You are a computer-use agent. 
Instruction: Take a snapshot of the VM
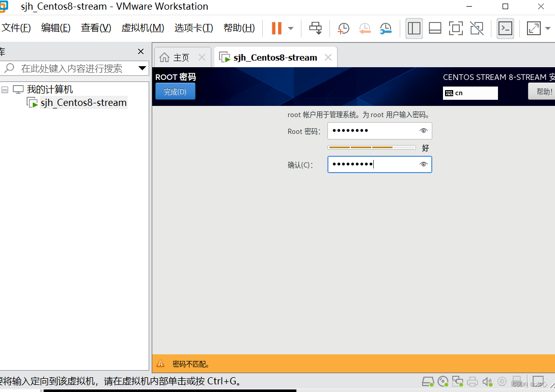[343, 29]
